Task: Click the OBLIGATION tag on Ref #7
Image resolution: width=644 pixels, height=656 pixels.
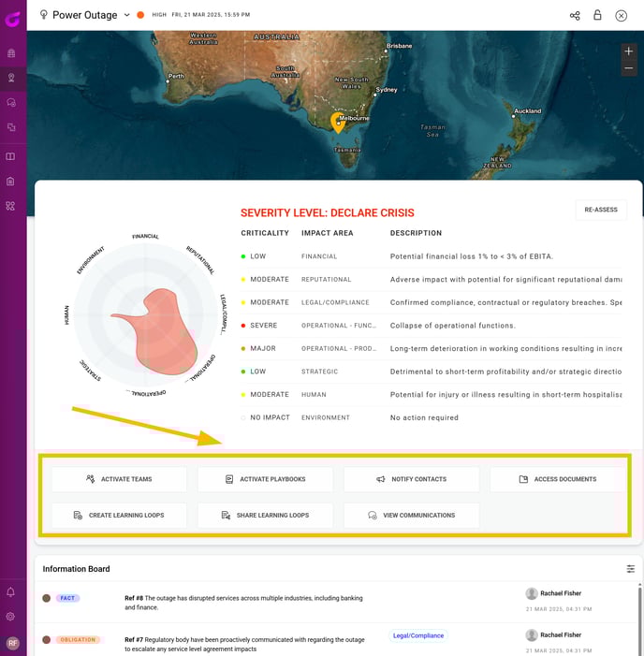Action: [78, 640]
